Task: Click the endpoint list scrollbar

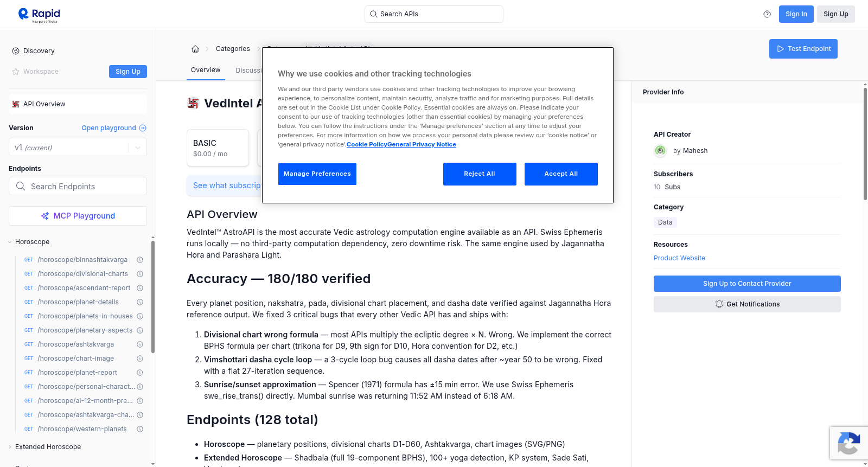Action: point(153,297)
